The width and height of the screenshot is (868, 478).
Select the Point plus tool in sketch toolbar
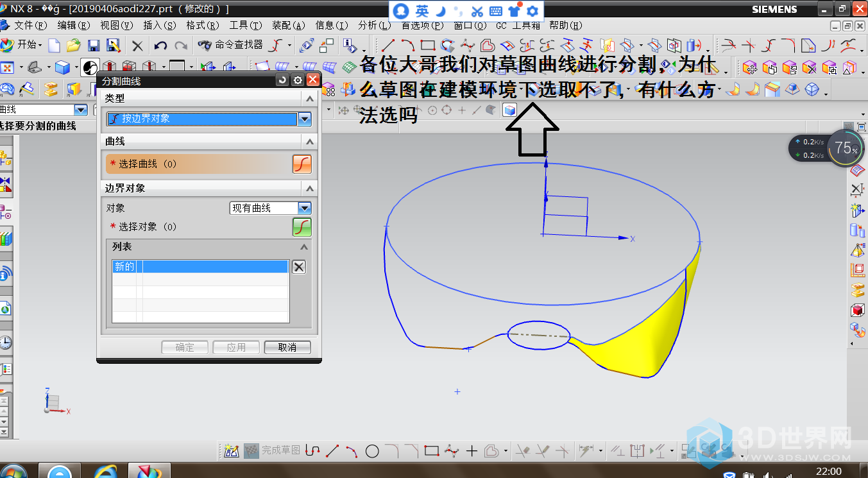(x=472, y=451)
